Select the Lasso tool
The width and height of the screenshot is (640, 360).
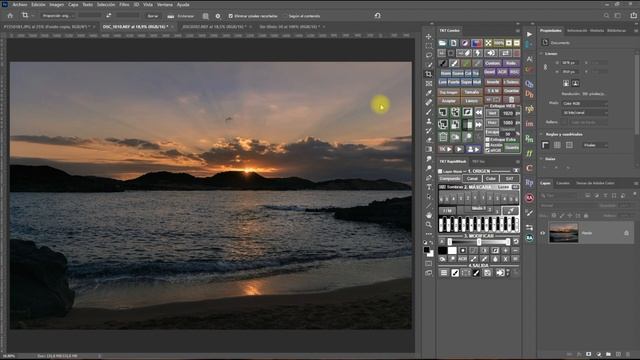click(x=429, y=55)
